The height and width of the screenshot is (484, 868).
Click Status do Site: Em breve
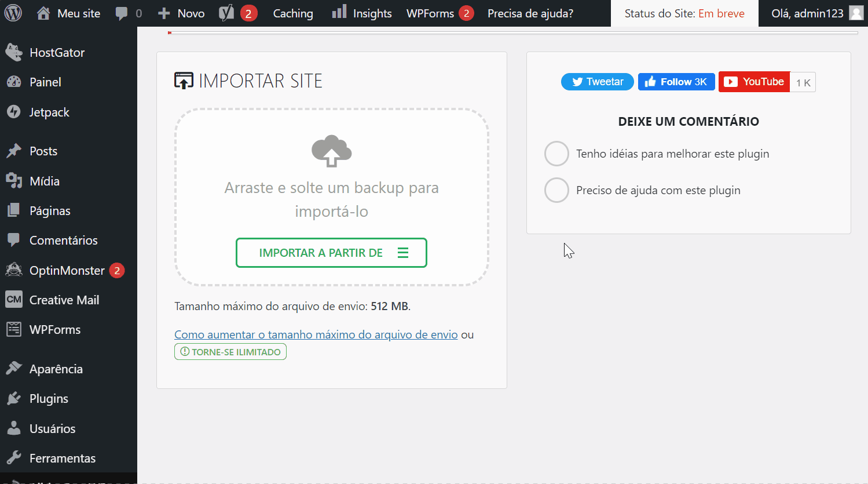click(684, 13)
